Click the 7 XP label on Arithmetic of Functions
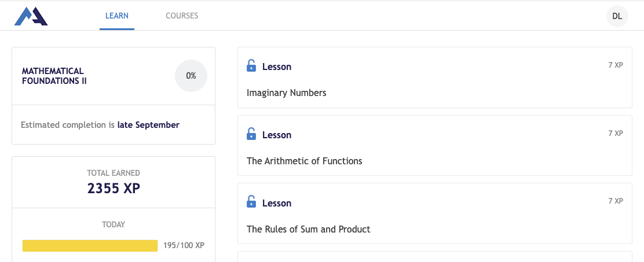The width and height of the screenshot is (644, 262). (x=615, y=133)
